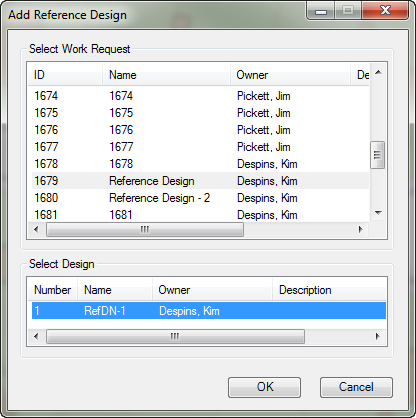Click design list scroll left arrow
This screenshot has width=416, height=418.
click(36, 336)
